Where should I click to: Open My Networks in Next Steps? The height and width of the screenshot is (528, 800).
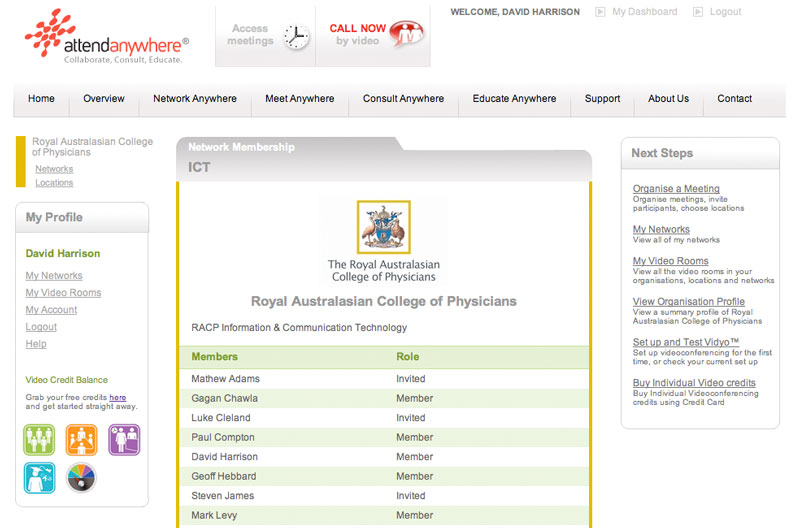[x=661, y=230]
